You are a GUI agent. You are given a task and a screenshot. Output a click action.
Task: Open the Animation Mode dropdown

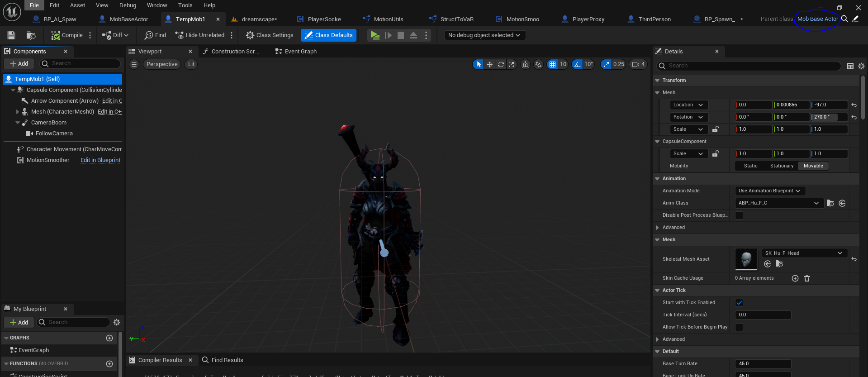pyautogui.click(x=770, y=191)
